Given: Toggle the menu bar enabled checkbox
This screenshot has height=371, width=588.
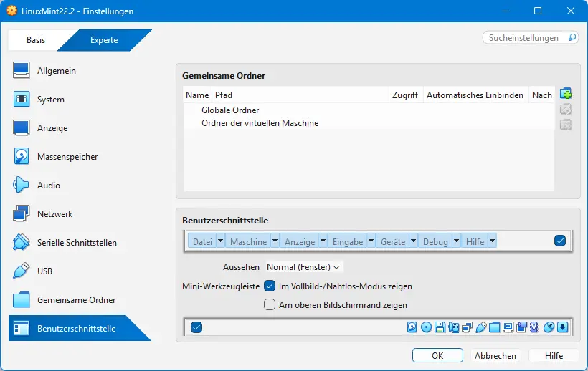Looking at the screenshot, I should [x=560, y=241].
